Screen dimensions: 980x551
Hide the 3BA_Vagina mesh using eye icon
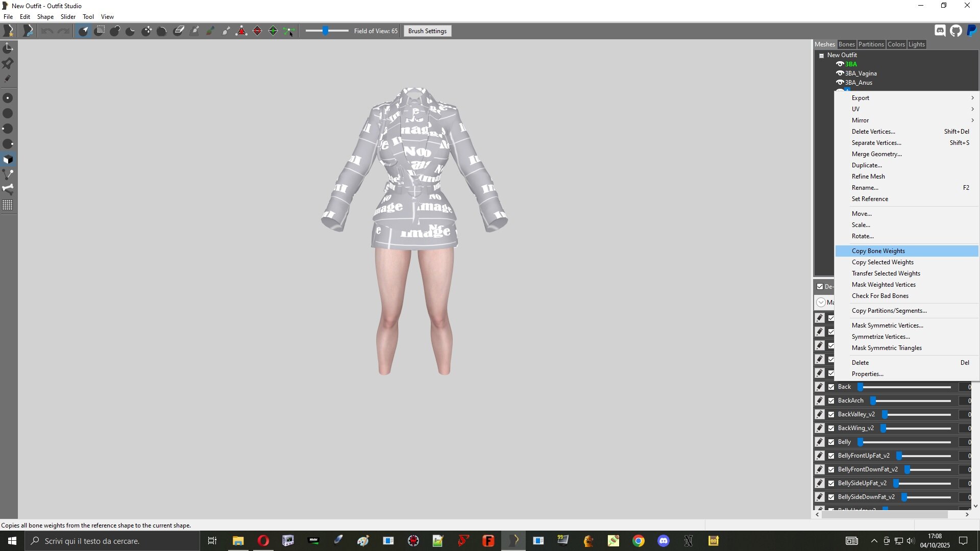coord(840,73)
